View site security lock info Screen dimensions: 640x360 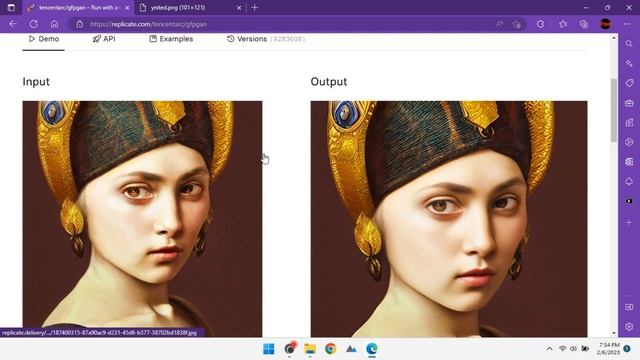click(x=80, y=24)
